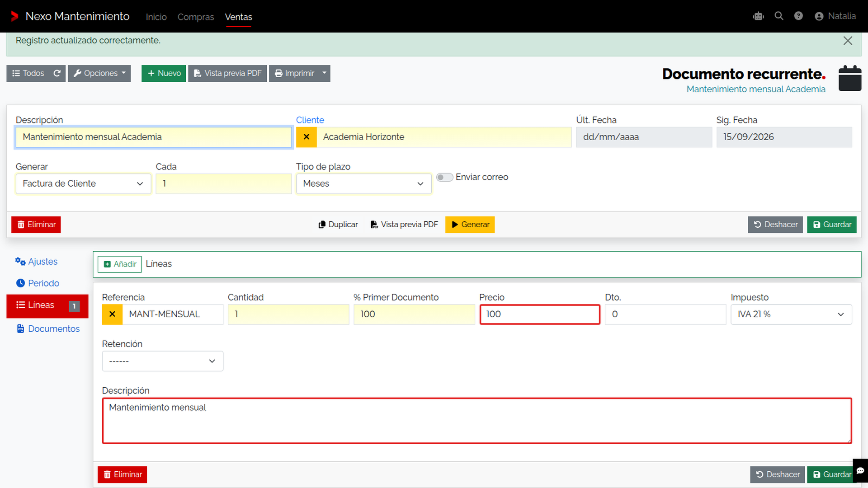Viewport: 868px width, 488px height.
Task: Select the Lineas side tab
Action: pos(47,305)
